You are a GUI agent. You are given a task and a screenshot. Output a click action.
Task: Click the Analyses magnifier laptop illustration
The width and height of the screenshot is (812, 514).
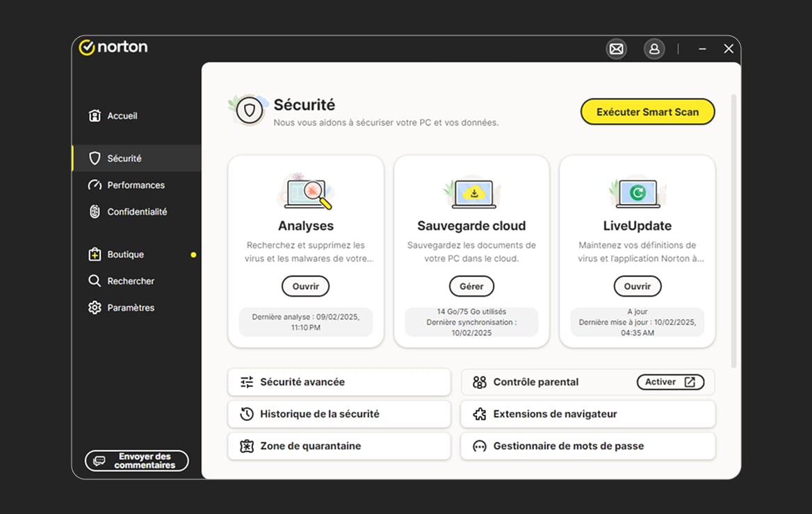pos(306,192)
